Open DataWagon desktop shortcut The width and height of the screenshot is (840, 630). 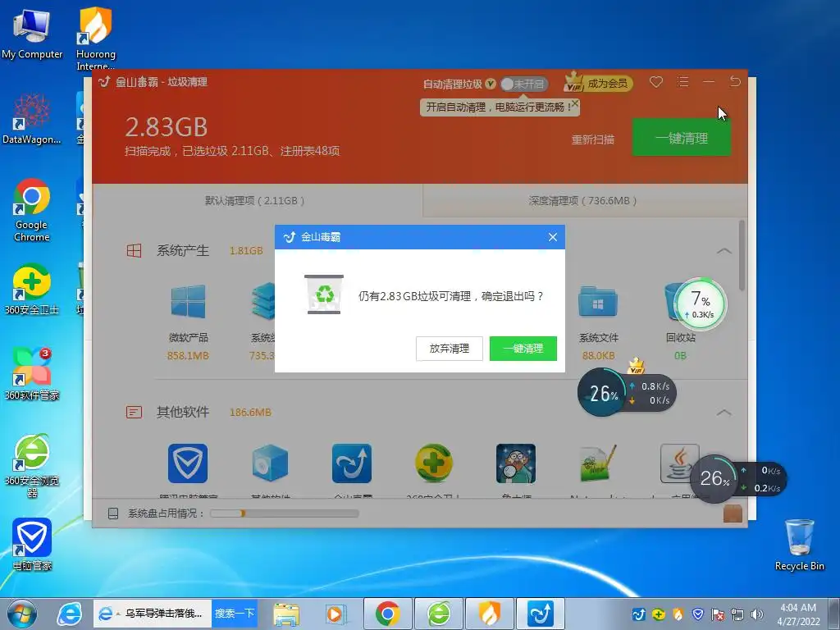(x=32, y=118)
